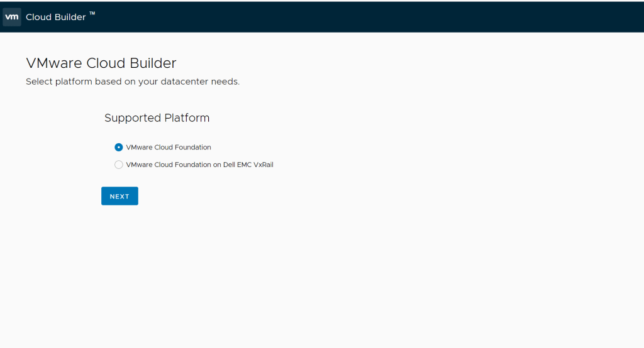Click the word 'VxRail' in second option

pos(264,165)
